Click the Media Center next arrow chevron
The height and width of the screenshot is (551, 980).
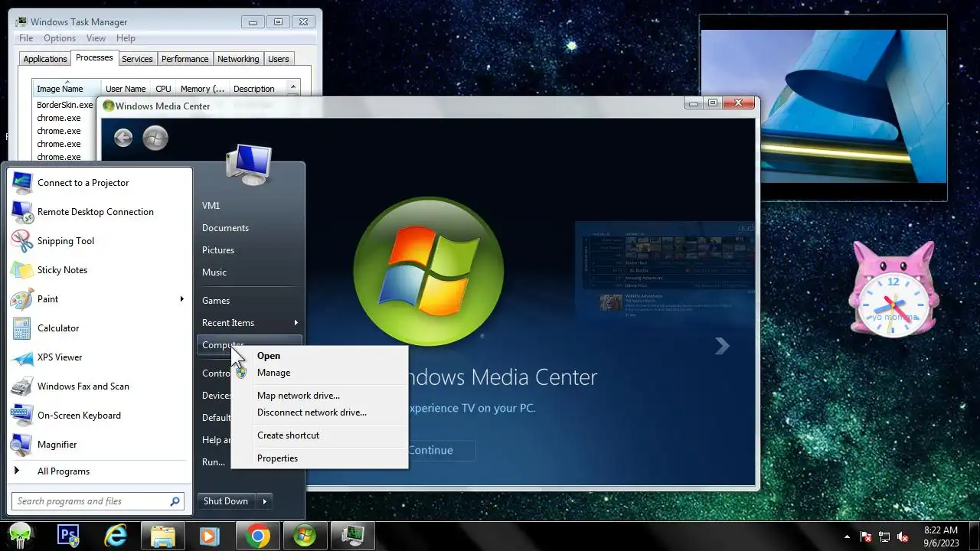[x=722, y=346]
